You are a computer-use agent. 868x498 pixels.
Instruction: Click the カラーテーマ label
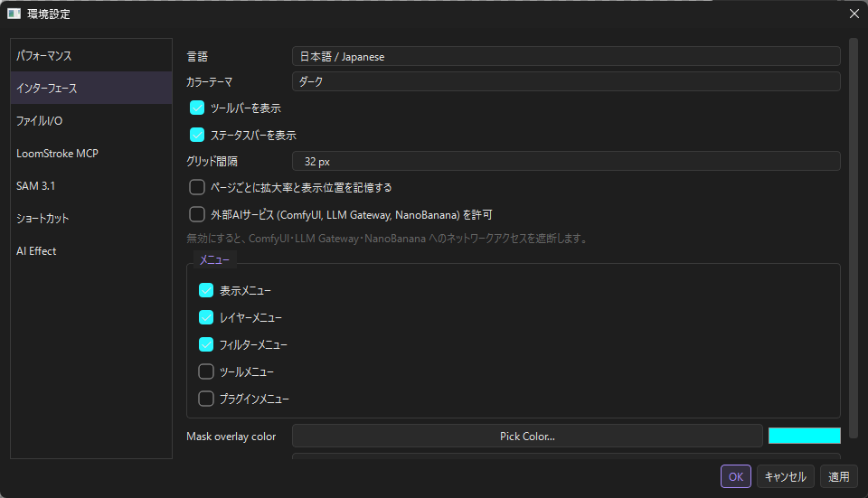209,82
